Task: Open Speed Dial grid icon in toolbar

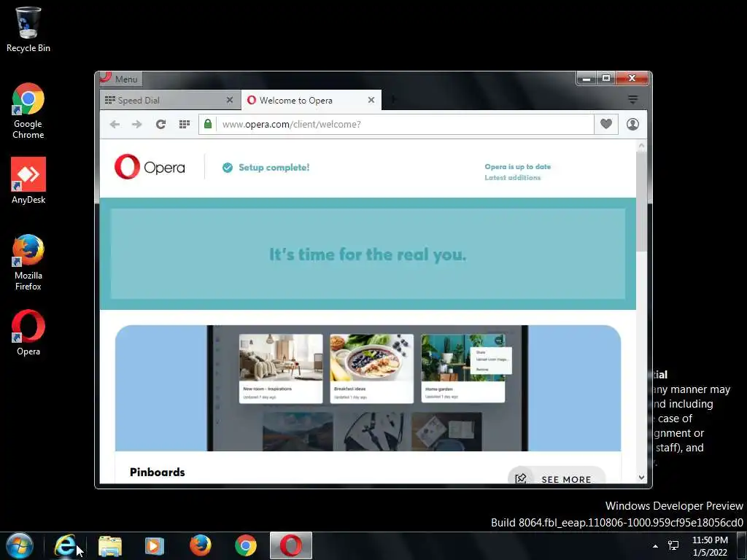Action: (x=185, y=124)
